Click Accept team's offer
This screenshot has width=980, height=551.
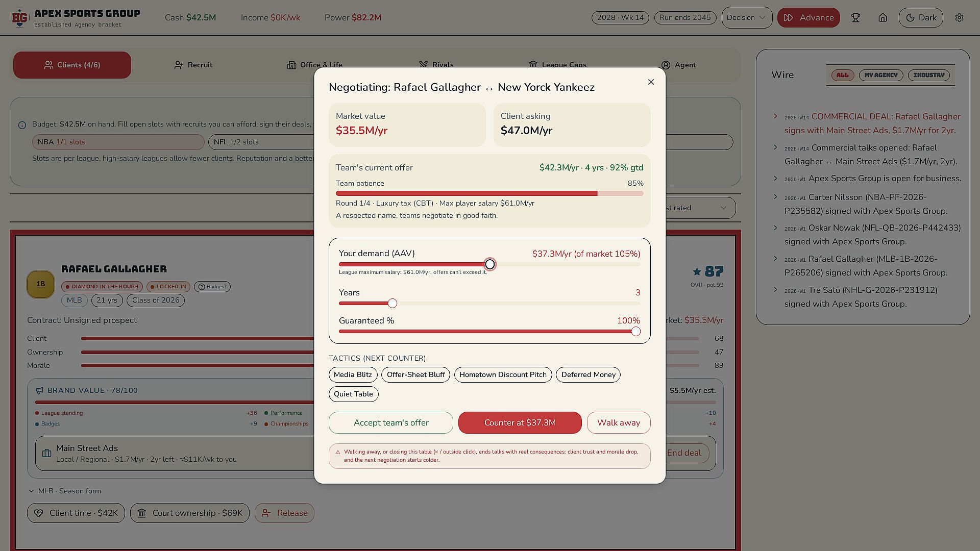coord(390,423)
